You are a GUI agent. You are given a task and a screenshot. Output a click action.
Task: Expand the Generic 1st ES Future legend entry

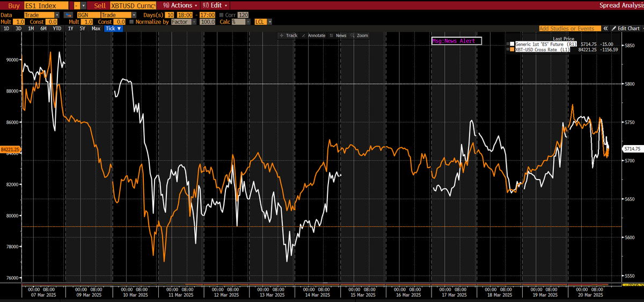tap(509, 44)
